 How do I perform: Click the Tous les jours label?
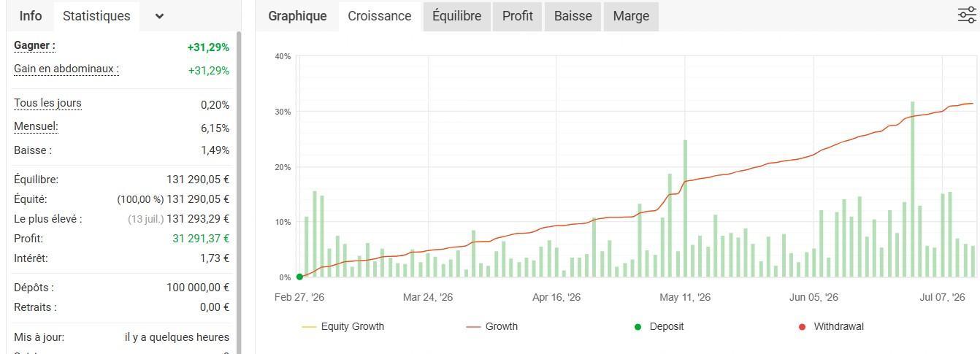click(47, 103)
